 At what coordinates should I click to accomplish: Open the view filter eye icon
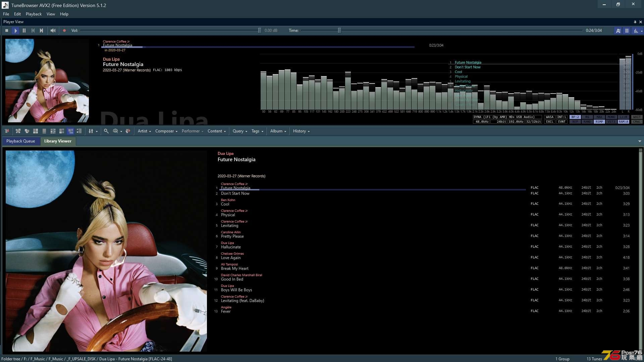(x=115, y=131)
